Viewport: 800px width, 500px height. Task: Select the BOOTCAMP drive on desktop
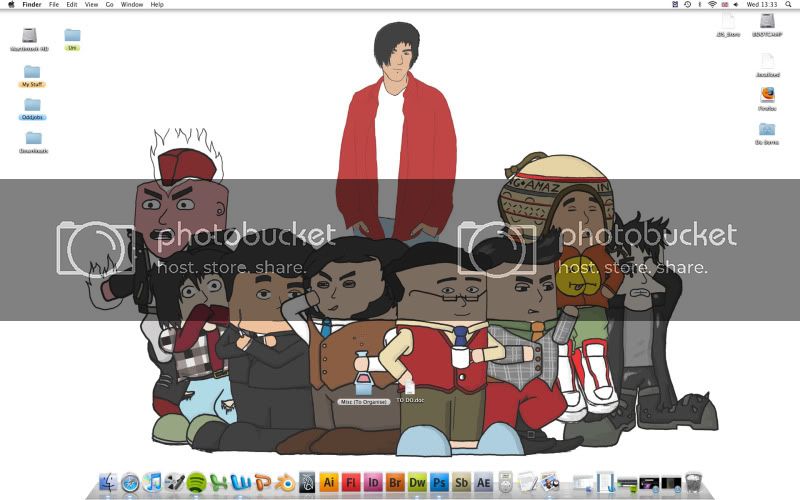(767, 20)
